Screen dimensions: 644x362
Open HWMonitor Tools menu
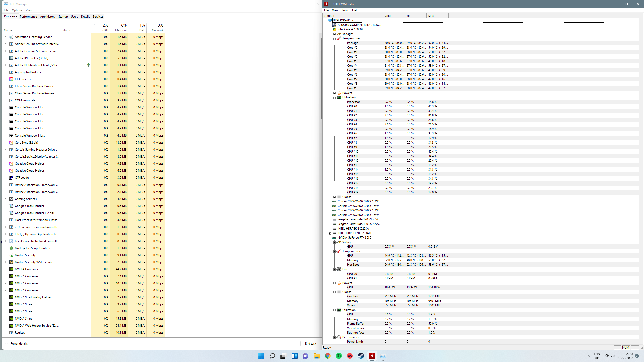pyautogui.click(x=345, y=10)
